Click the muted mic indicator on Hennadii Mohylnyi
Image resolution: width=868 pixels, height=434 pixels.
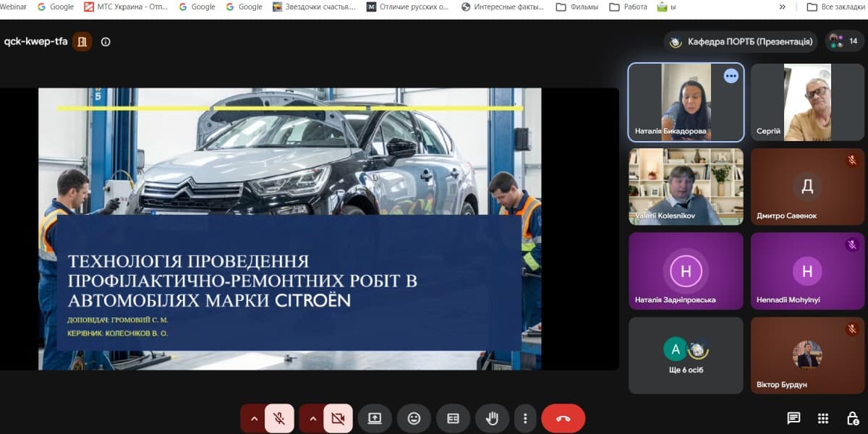coord(852,245)
